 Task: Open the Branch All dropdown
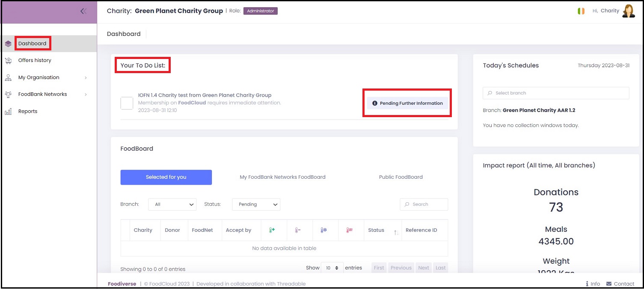[x=172, y=204]
